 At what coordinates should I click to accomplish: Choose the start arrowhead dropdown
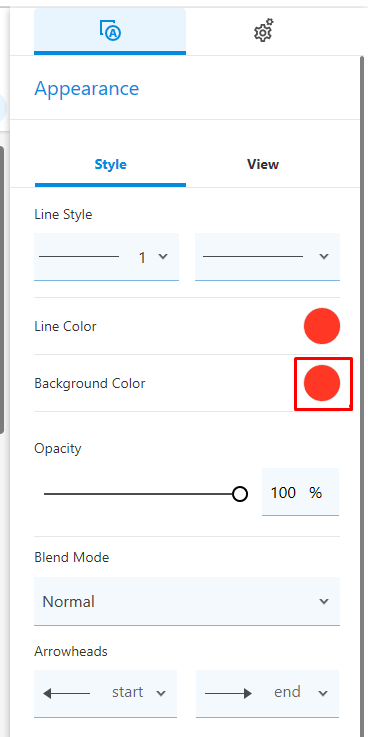coord(105,694)
